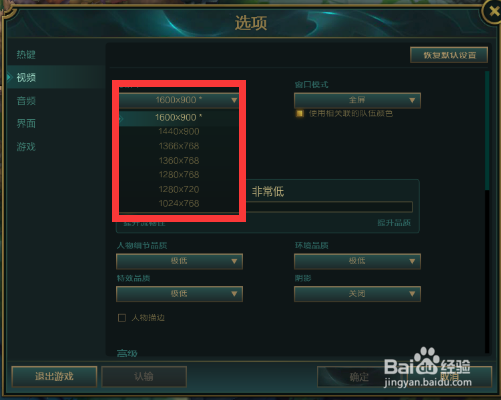
Task: Choose 1024x768 in the resolution dropdown
Action: tap(179, 203)
